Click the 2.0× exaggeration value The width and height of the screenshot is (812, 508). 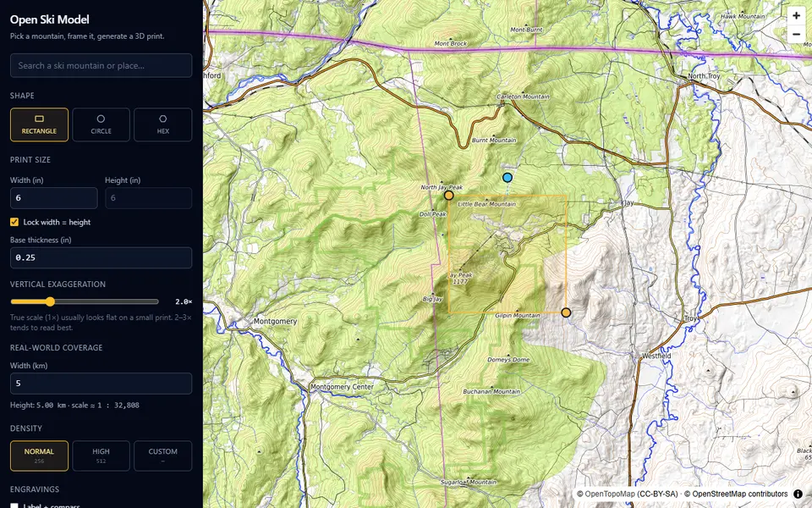[x=184, y=301]
